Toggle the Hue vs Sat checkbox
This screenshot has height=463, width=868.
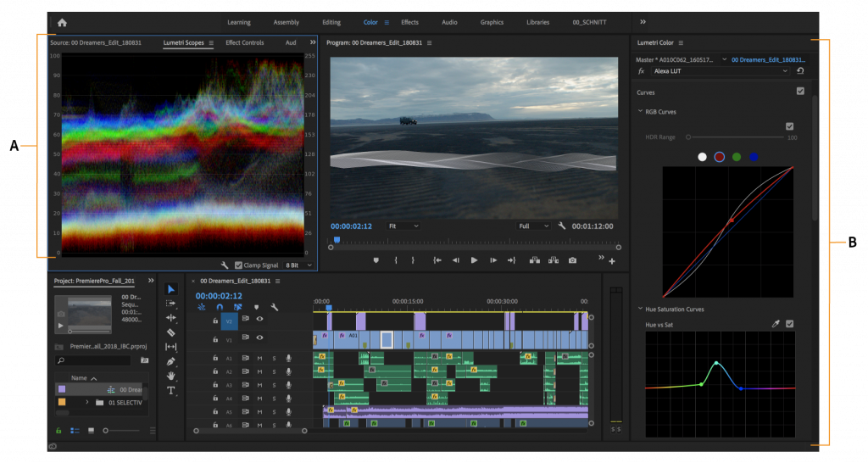[x=789, y=324]
